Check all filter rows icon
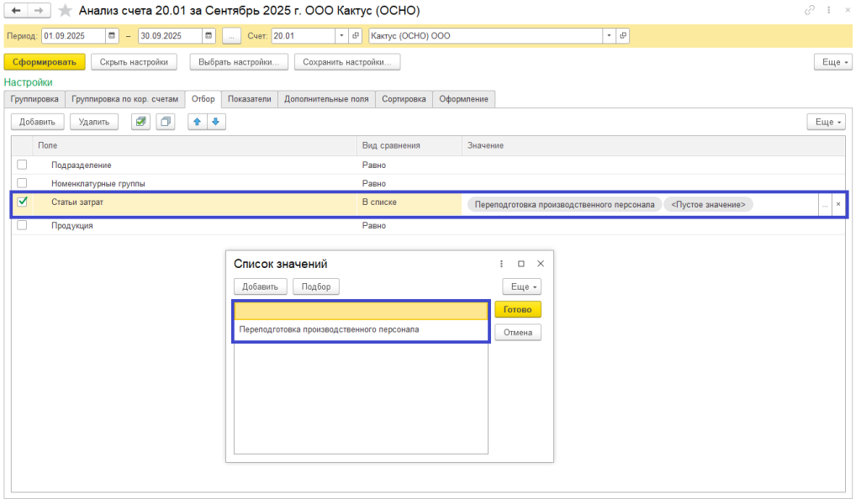 click(x=140, y=122)
